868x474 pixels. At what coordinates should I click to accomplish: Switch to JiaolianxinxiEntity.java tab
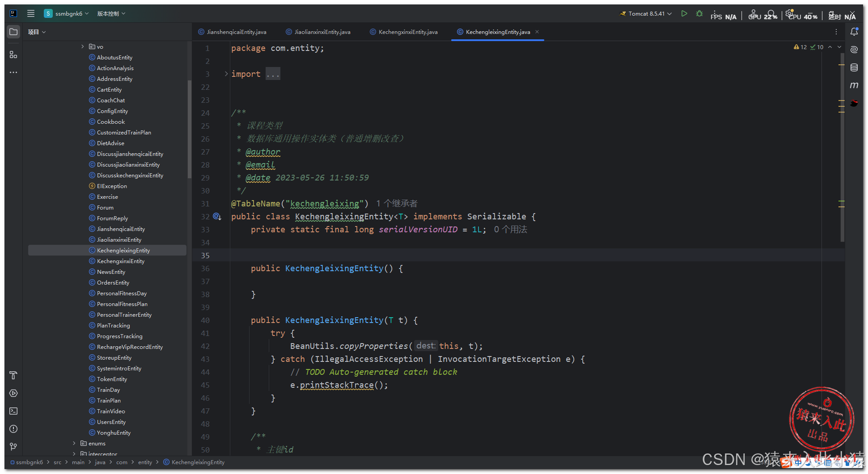pyautogui.click(x=318, y=32)
